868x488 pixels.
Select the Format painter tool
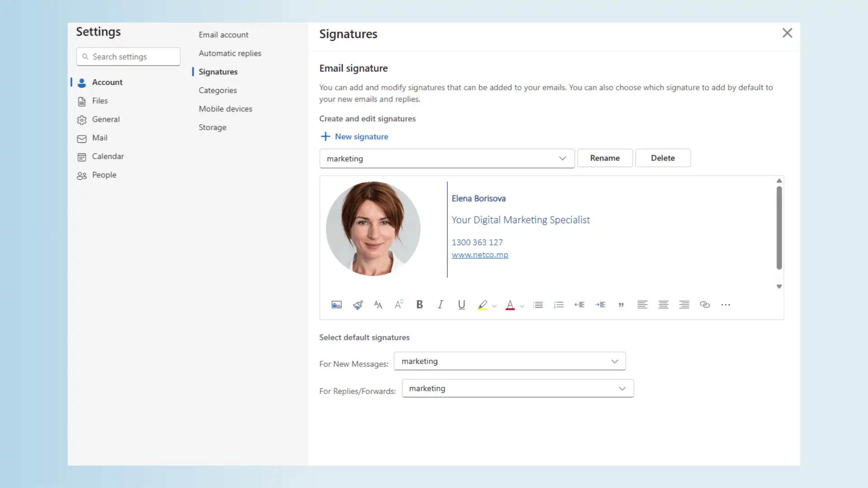pyautogui.click(x=358, y=305)
